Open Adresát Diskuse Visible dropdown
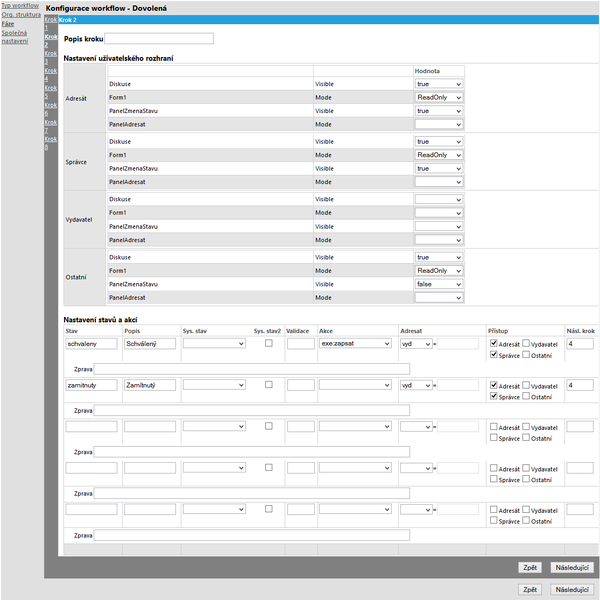600x600 pixels. pos(439,84)
